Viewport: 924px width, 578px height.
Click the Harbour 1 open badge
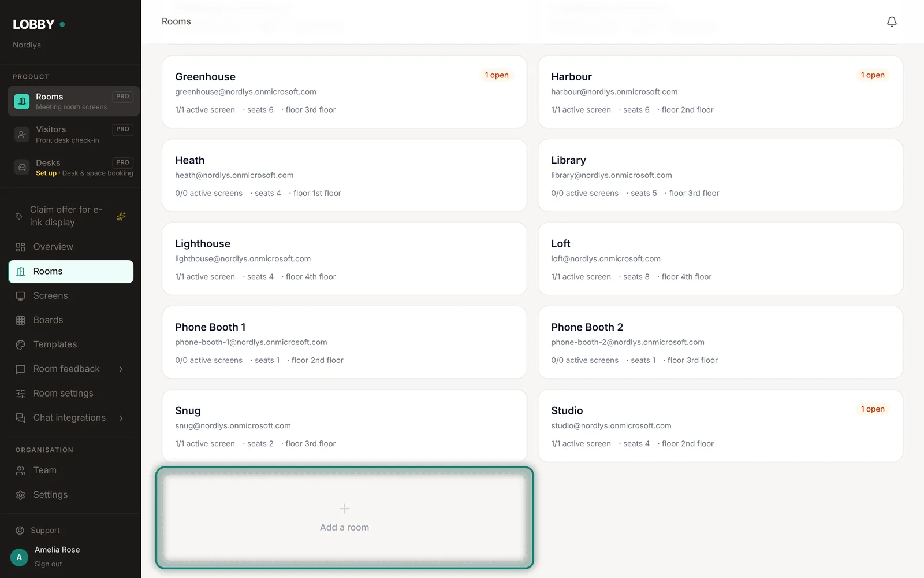click(873, 75)
